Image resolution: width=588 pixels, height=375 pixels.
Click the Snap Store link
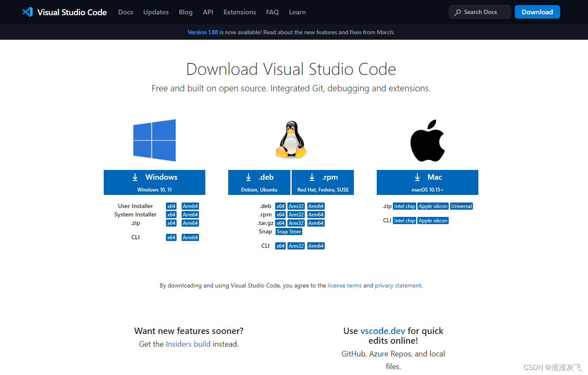coord(289,232)
